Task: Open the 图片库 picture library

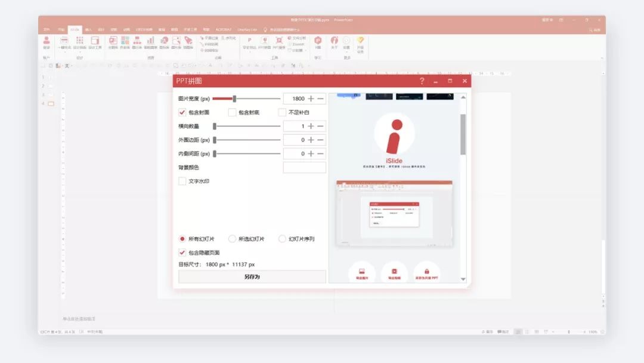Action: (x=176, y=42)
